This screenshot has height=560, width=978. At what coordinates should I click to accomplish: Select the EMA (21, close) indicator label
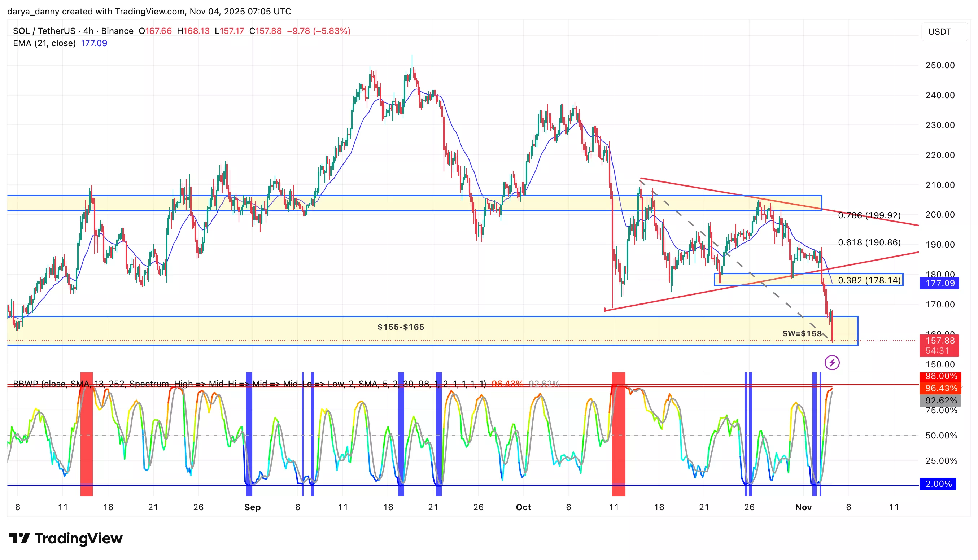point(45,43)
